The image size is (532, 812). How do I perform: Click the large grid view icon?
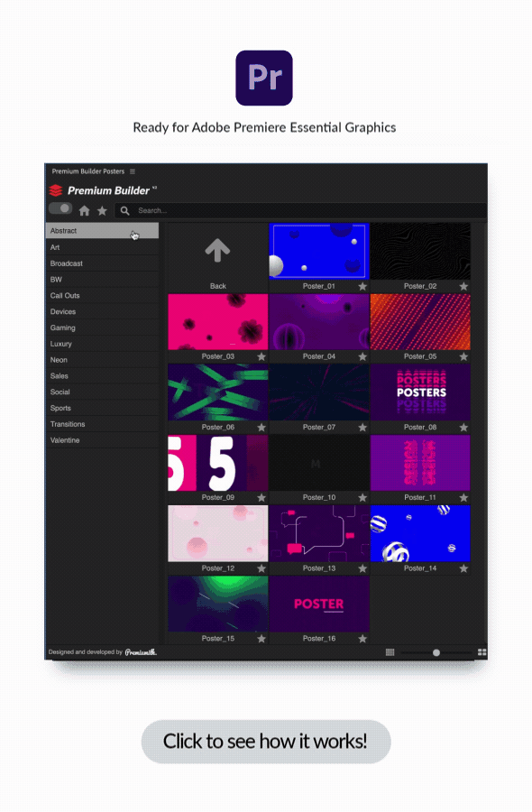(482, 652)
